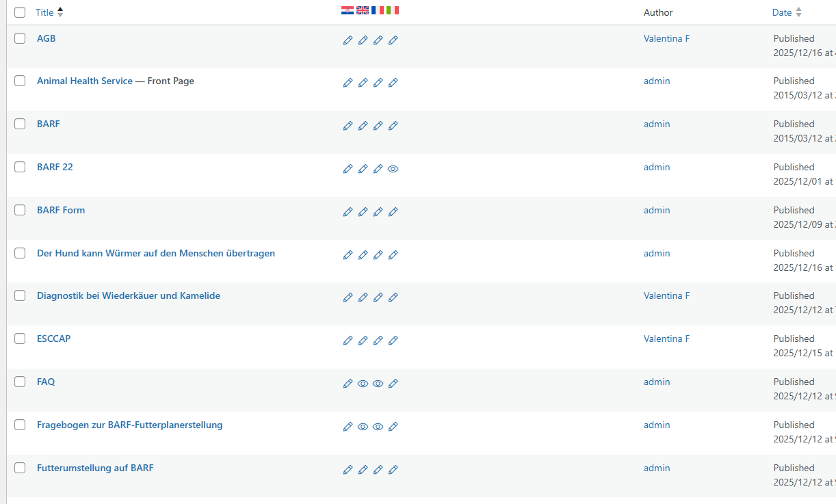Sort pages by the Date column

click(781, 12)
